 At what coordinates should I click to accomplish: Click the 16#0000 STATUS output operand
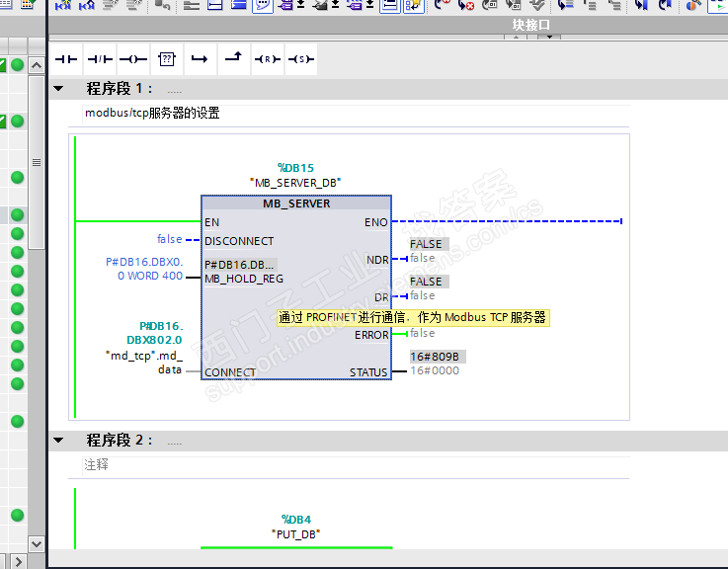[435, 370]
